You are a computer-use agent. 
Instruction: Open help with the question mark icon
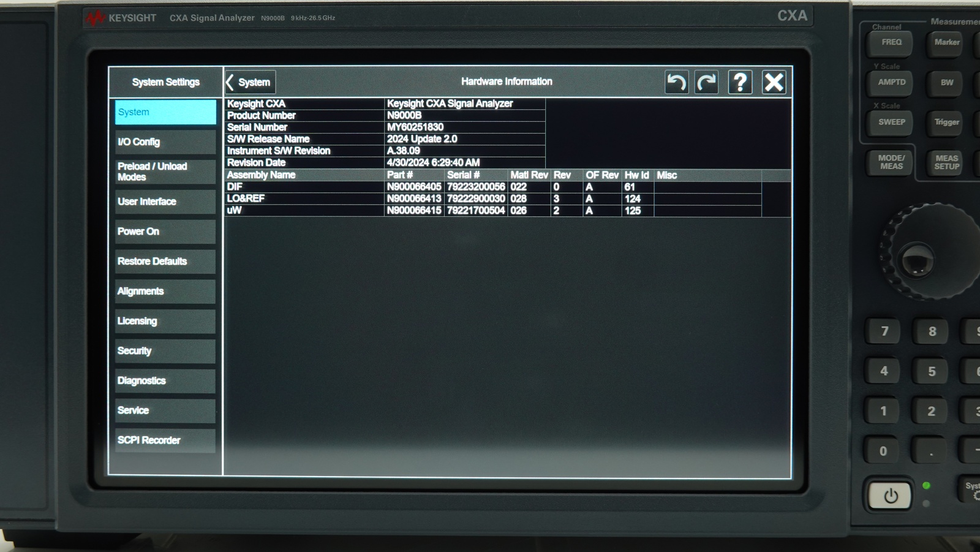pyautogui.click(x=740, y=82)
